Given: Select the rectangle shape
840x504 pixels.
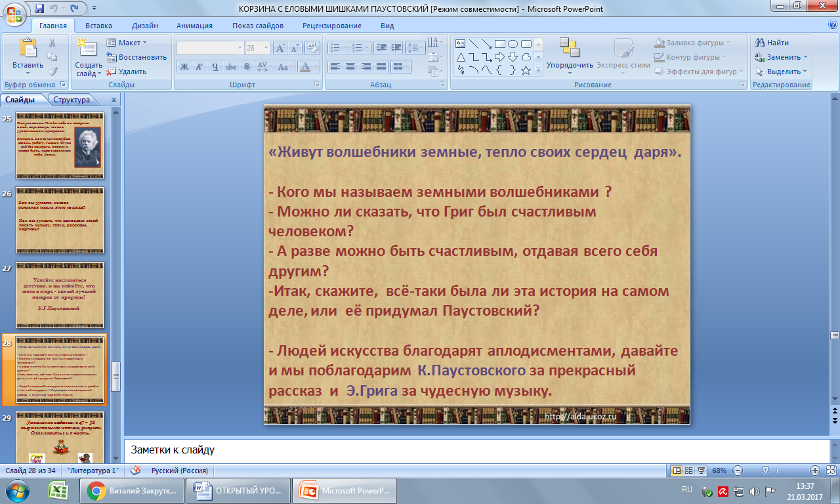Looking at the screenshot, I should pyautogui.click(x=499, y=44).
